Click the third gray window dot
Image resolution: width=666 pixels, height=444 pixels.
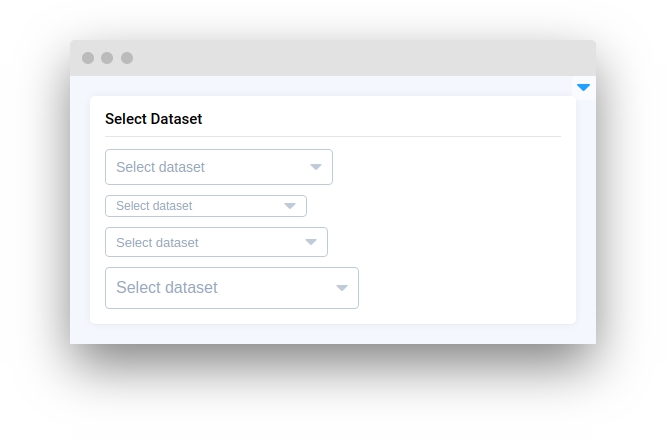[127, 58]
